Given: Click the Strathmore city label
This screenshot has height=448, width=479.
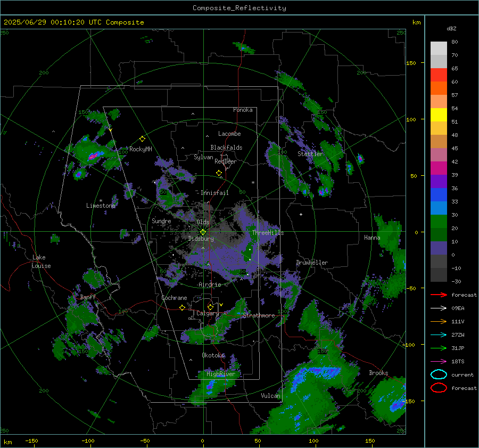Looking at the screenshot, I should click(x=259, y=315).
